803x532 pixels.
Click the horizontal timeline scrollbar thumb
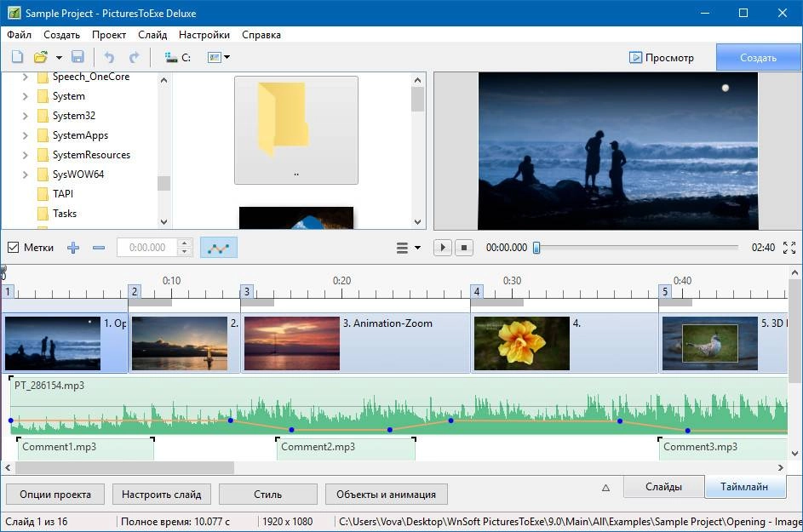pos(124,467)
